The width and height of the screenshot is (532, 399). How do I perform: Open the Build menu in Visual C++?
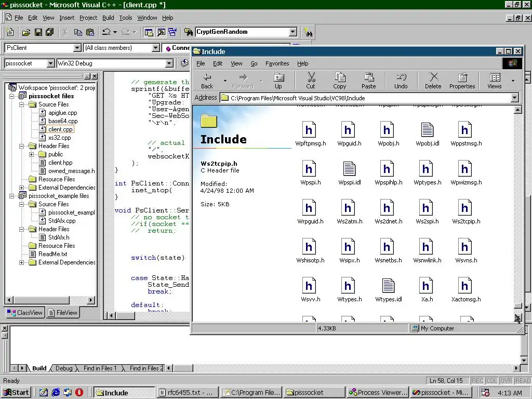click(108, 18)
